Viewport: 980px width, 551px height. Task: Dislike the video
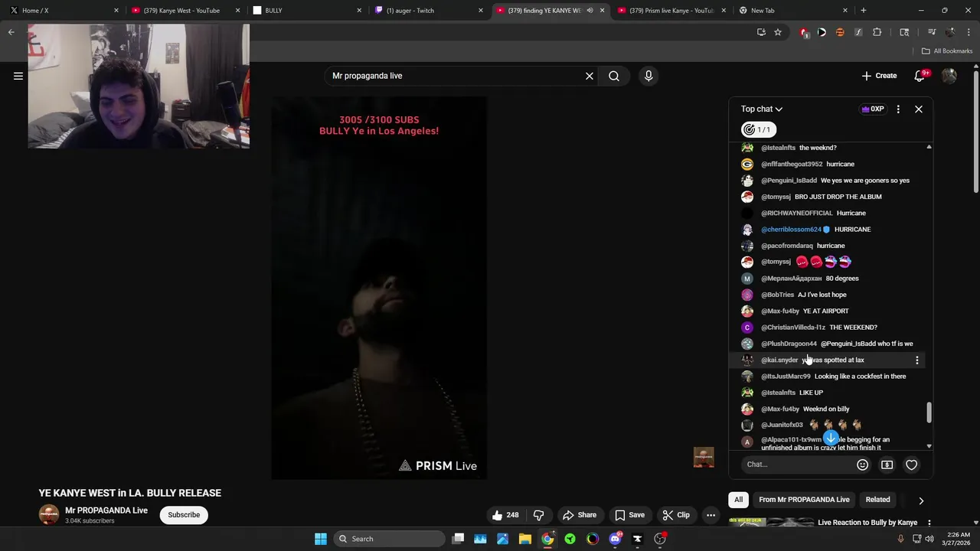click(539, 515)
